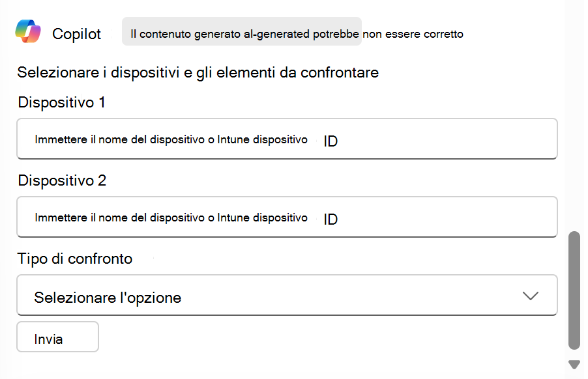Click the AI-generated content disclaimer banner
Viewport: 588px width, 379px height.
coord(241,33)
